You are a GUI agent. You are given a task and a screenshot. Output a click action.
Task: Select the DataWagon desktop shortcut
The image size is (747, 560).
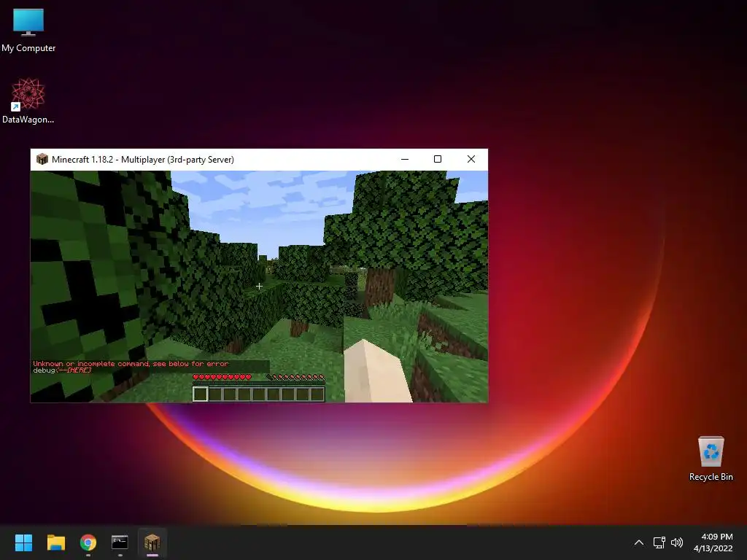pyautogui.click(x=28, y=101)
